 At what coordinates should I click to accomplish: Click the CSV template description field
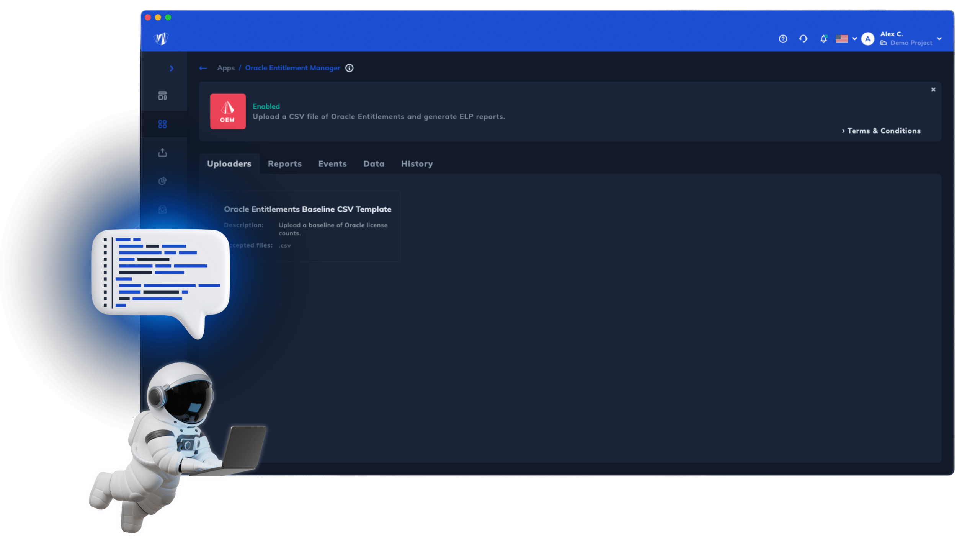[x=332, y=229]
